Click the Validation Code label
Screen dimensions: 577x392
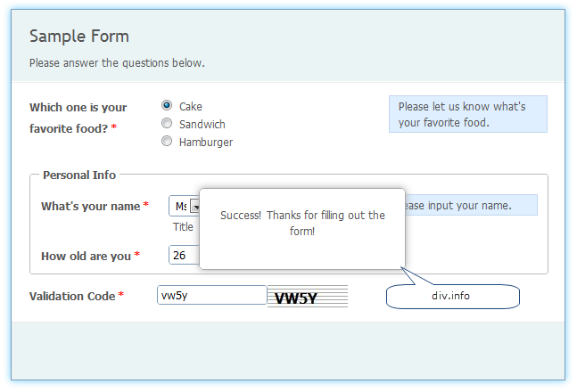pyautogui.click(x=72, y=296)
